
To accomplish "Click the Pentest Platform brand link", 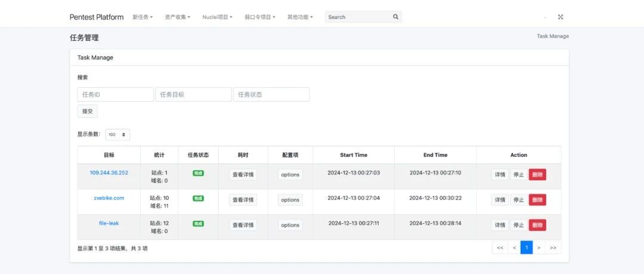I will click(97, 17).
